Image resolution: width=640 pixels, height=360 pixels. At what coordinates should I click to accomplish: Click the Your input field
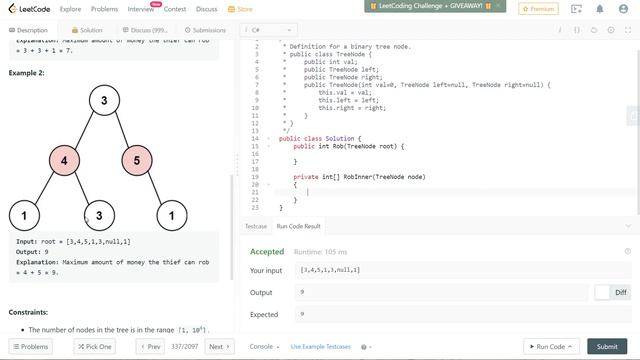click(463, 270)
